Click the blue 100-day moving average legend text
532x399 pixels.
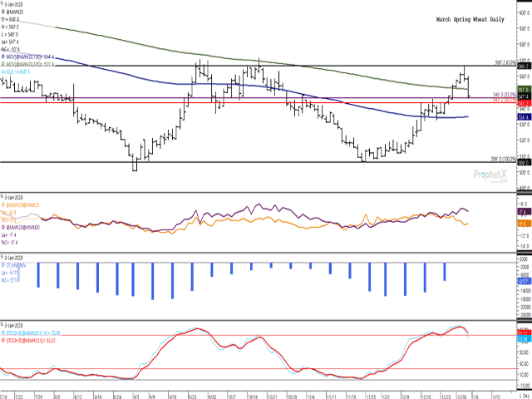(x=30, y=57)
